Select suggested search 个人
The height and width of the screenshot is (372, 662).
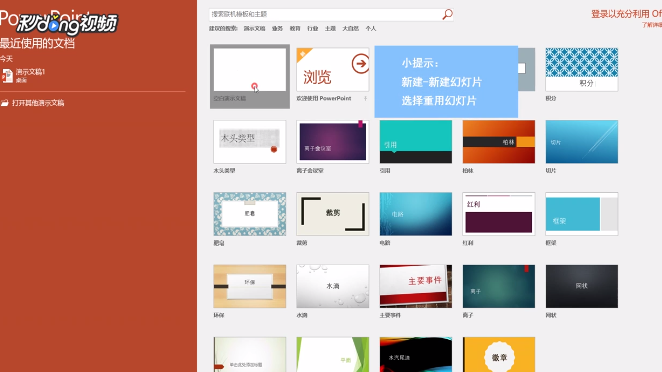[371, 28]
